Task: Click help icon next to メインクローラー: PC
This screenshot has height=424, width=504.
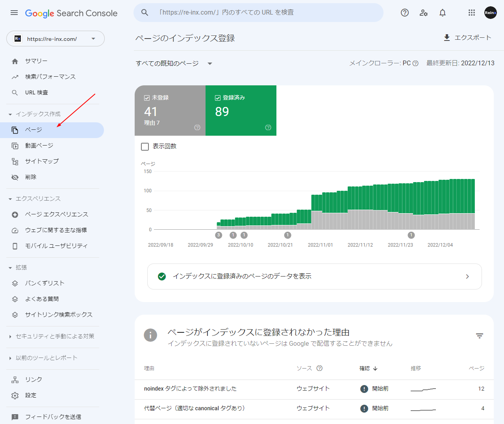Action: click(415, 63)
